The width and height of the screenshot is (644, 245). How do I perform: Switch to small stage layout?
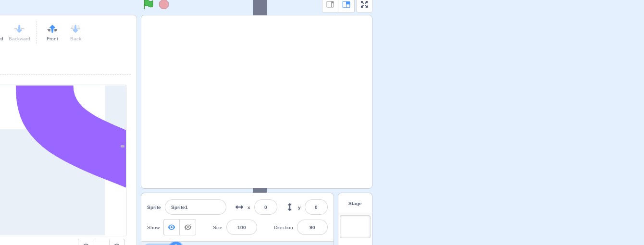pyautogui.click(x=330, y=5)
